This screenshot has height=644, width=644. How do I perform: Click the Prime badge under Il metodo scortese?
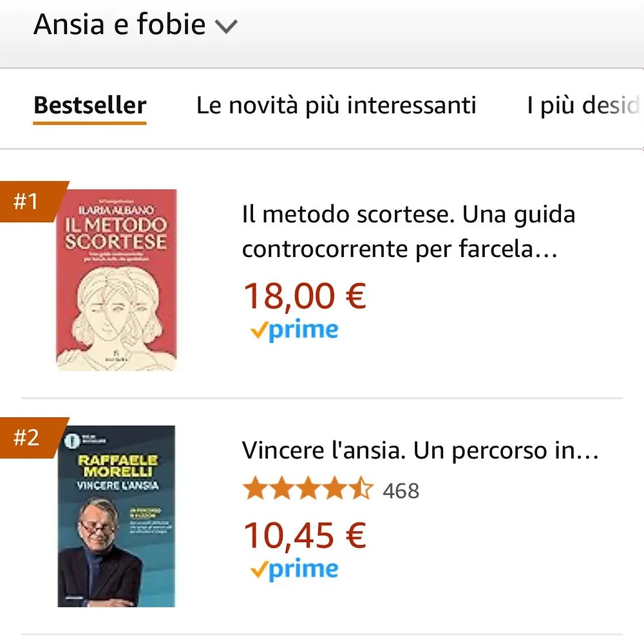click(x=294, y=330)
